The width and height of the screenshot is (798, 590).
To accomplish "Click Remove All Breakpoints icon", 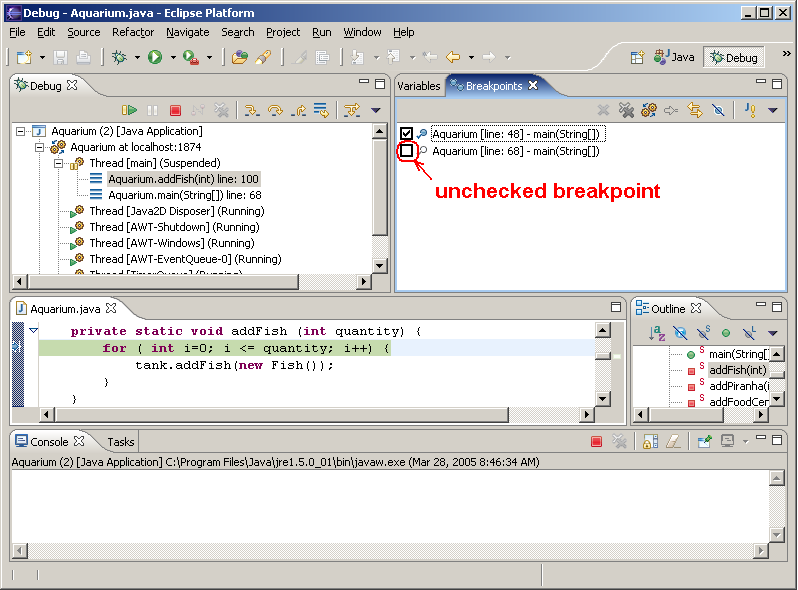I will click(626, 110).
